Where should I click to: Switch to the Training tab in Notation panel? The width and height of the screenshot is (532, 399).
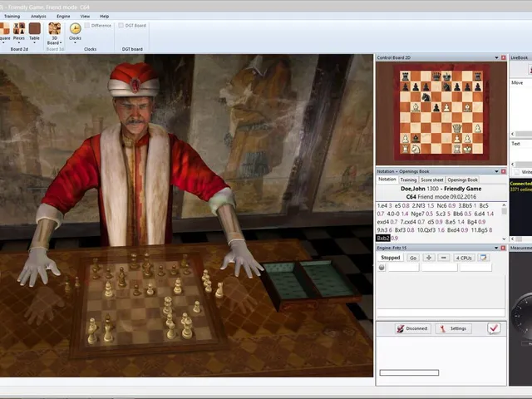(408, 180)
